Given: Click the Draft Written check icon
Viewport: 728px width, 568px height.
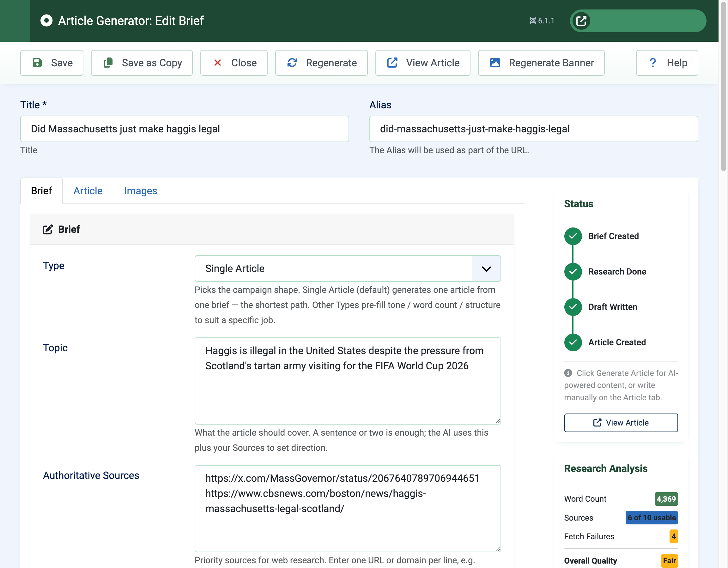Looking at the screenshot, I should pos(573,307).
